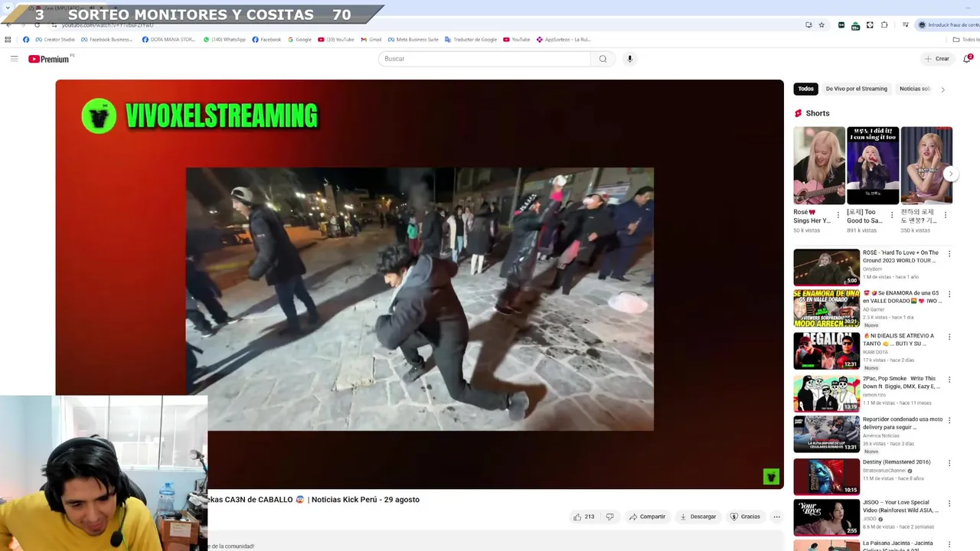
Task: Open options for Destiny (Remastered 2016)
Action: pyautogui.click(x=949, y=463)
